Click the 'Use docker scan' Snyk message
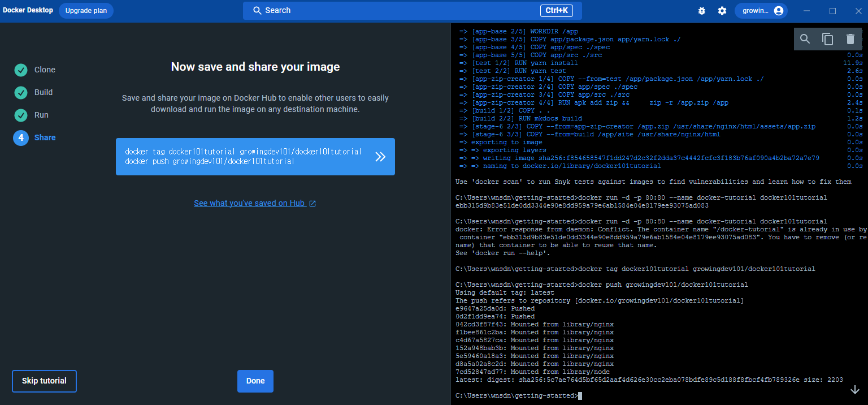The height and width of the screenshot is (405, 868). click(653, 182)
